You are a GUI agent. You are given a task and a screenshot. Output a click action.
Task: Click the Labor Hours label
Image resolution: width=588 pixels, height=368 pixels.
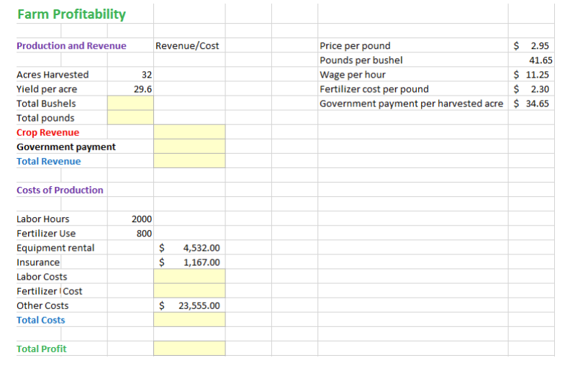(x=42, y=219)
